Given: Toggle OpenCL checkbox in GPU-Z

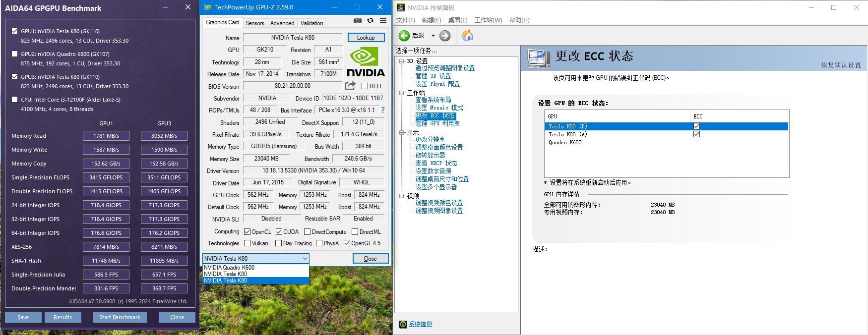Looking at the screenshot, I should [x=247, y=231].
